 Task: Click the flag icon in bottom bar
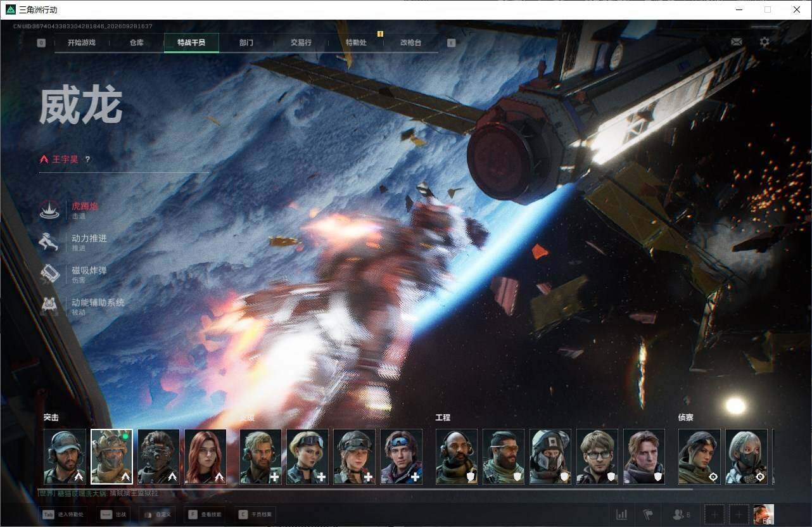[648, 515]
